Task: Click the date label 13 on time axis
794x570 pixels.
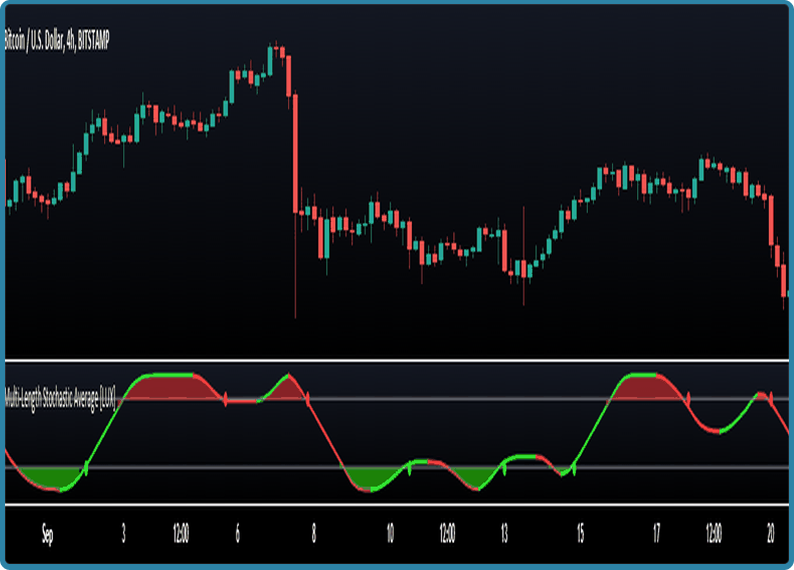Action: [505, 534]
